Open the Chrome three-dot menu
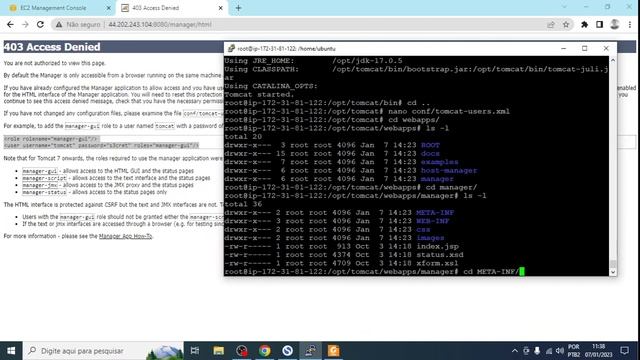 [630, 24]
